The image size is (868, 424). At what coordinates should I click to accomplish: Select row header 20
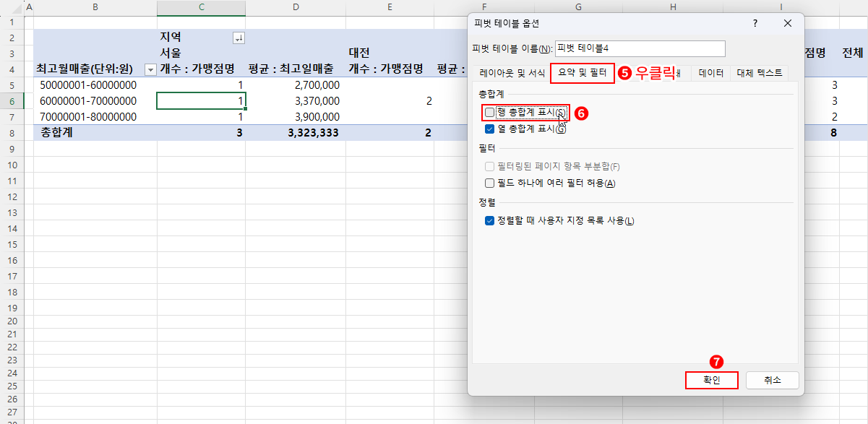[12, 323]
